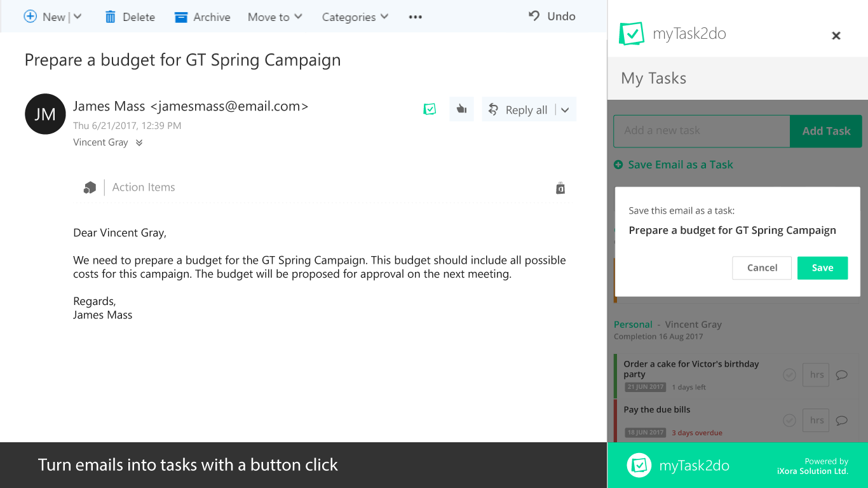Screen dimensions: 868x488
Task: Mark Pay the due bills as complete
Action: tap(789, 420)
